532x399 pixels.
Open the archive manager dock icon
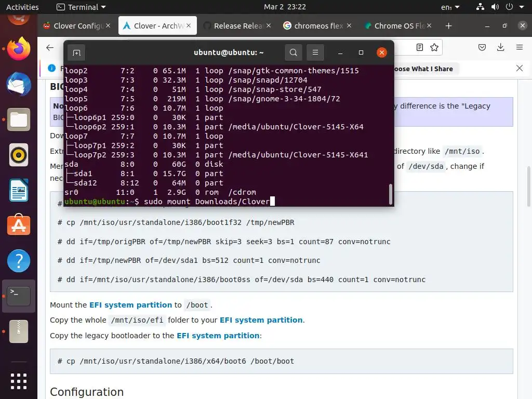tap(19, 331)
